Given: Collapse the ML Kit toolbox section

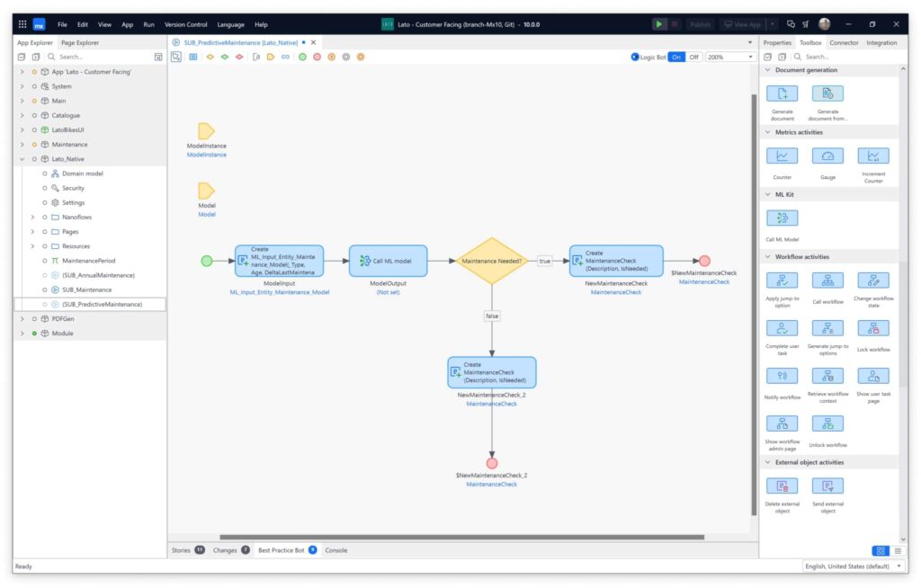Looking at the screenshot, I should 768,194.
